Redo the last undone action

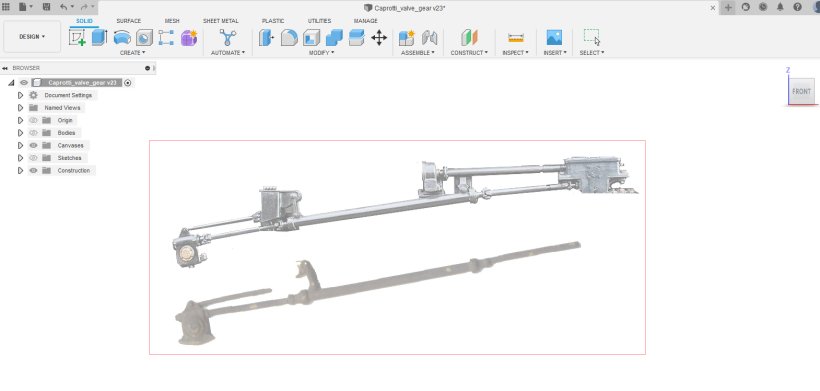coord(84,7)
